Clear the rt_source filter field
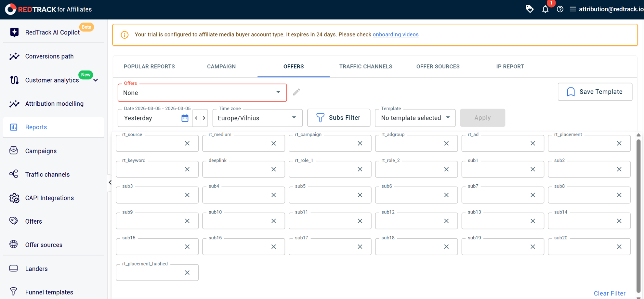 tap(187, 143)
